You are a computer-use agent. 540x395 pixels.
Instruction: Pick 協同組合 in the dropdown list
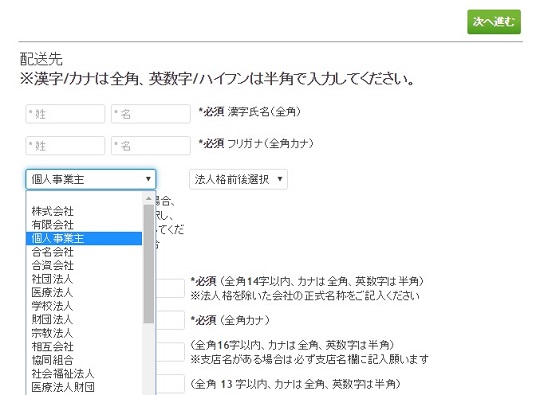[x=84, y=360]
